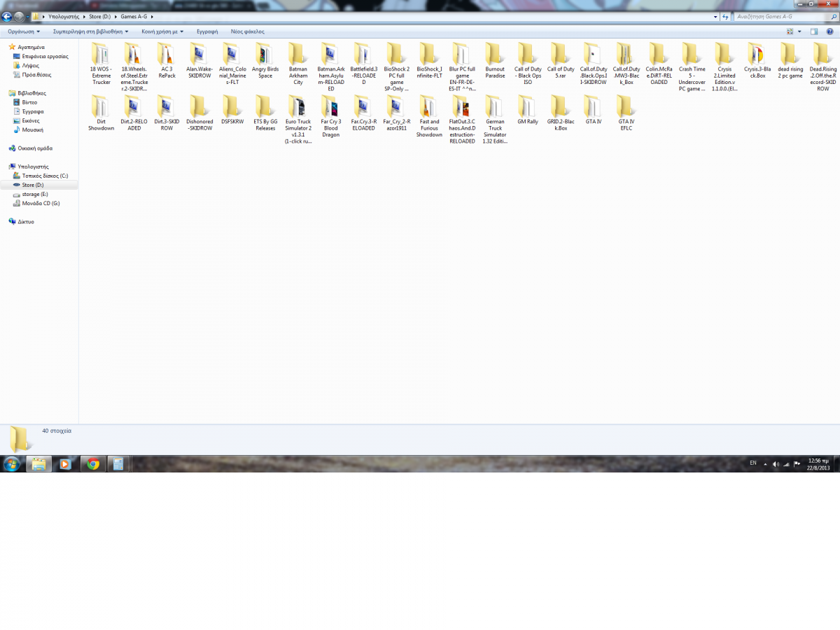840x630 pixels.
Task: Select the dead rising 2 pc game folder
Action: click(x=790, y=60)
